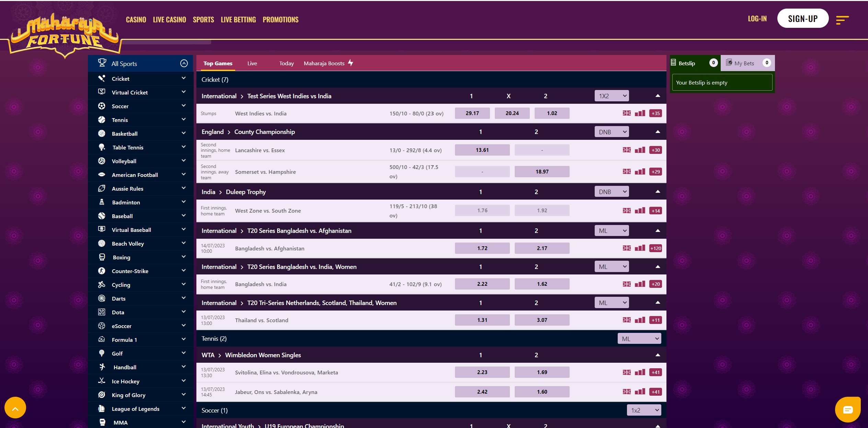Expand the Aussie Rules sidebar category
The height and width of the screenshot is (428, 868).
click(184, 188)
